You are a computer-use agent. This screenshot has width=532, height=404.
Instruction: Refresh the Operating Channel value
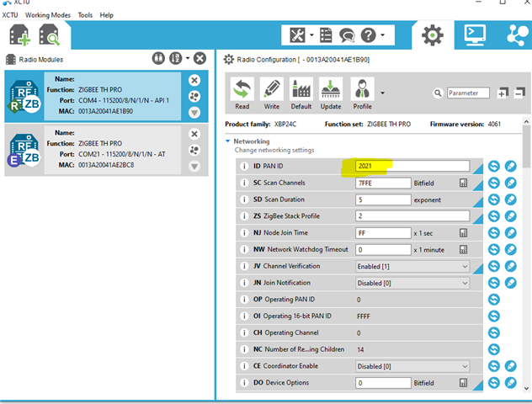click(494, 332)
